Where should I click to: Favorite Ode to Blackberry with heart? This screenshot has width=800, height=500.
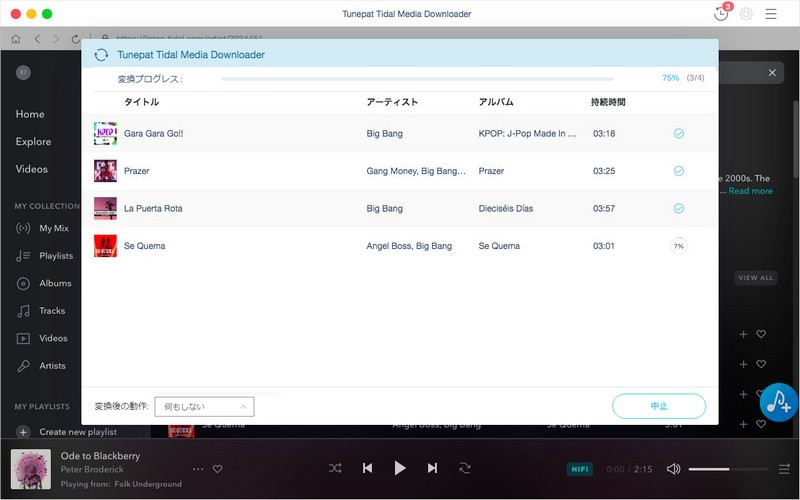217,469
